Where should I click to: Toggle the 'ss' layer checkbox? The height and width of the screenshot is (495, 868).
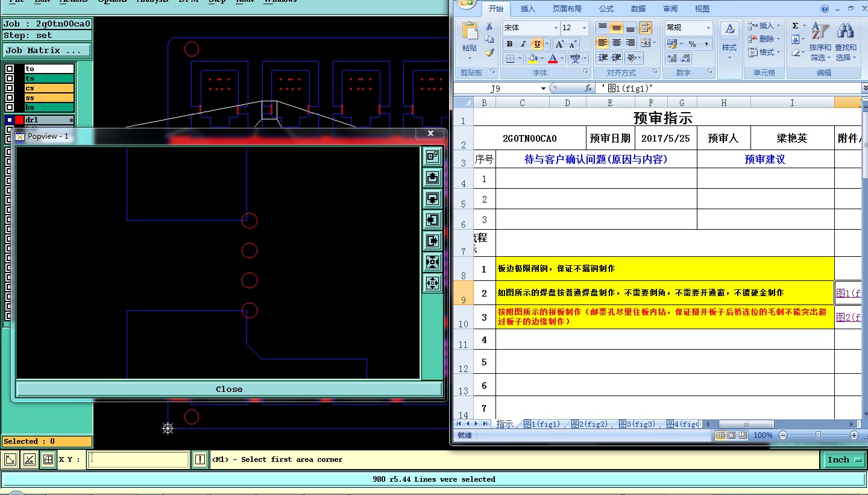click(10, 98)
